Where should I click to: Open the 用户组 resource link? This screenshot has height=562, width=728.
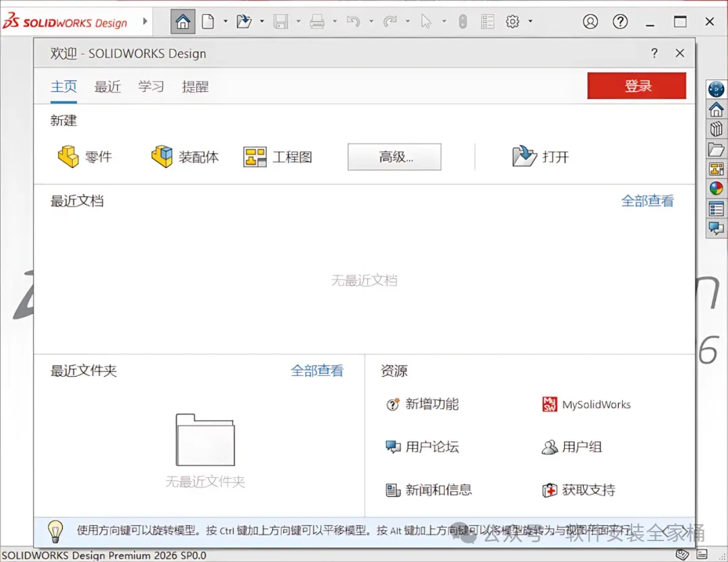tap(572, 447)
